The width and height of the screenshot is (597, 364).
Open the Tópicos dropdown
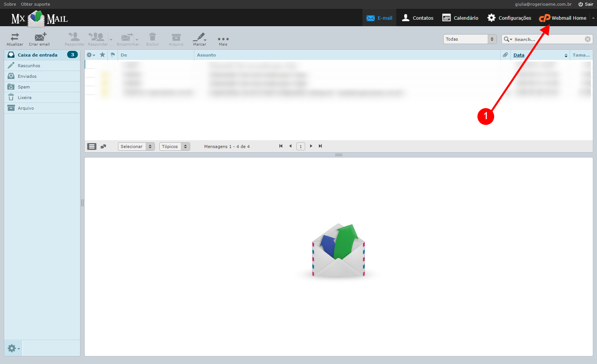175,147
